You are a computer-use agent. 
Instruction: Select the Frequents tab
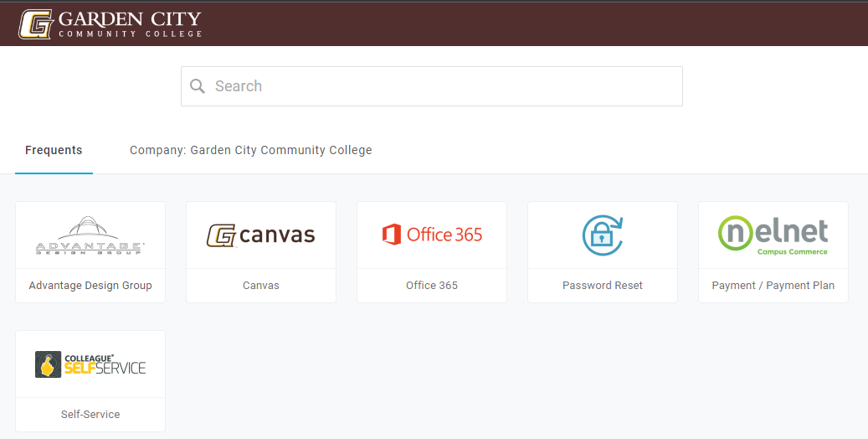[x=54, y=150]
